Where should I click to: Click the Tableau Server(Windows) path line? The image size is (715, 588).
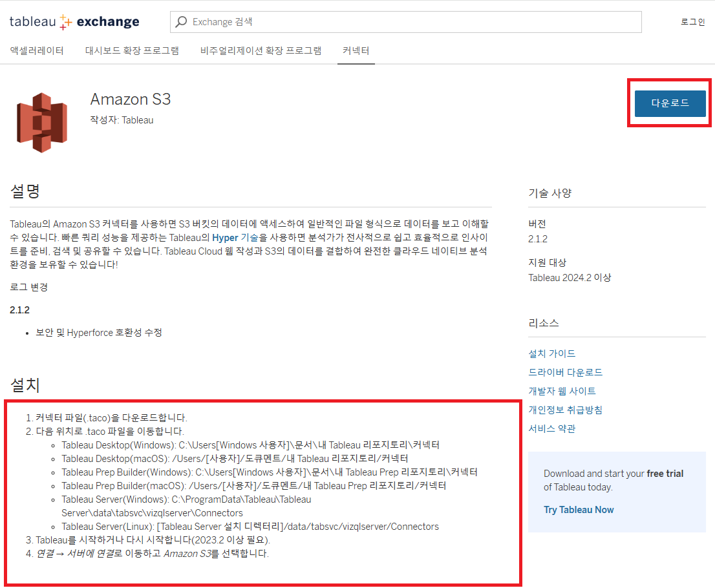186,506
